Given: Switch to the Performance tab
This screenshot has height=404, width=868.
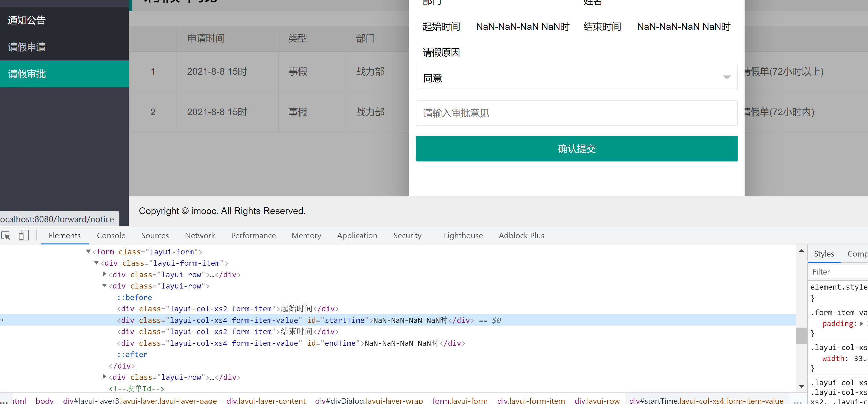Looking at the screenshot, I should tap(253, 235).
